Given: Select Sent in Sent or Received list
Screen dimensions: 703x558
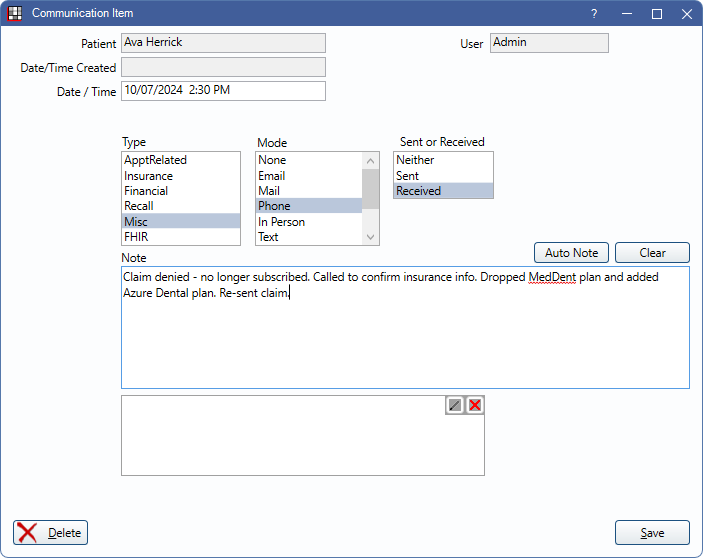Looking at the screenshot, I should pyautogui.click(x=408, y=176).
